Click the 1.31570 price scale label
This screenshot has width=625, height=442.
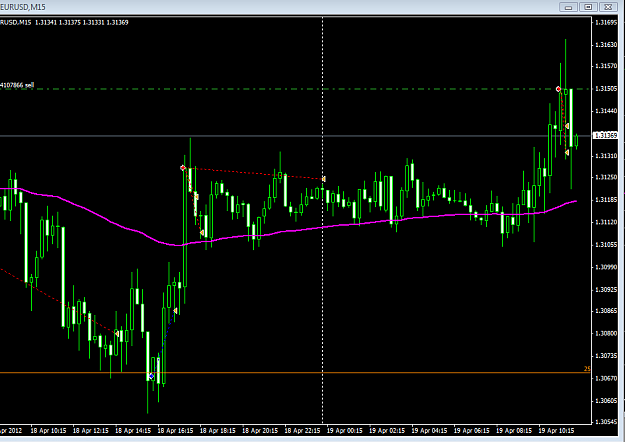(606, 66)
